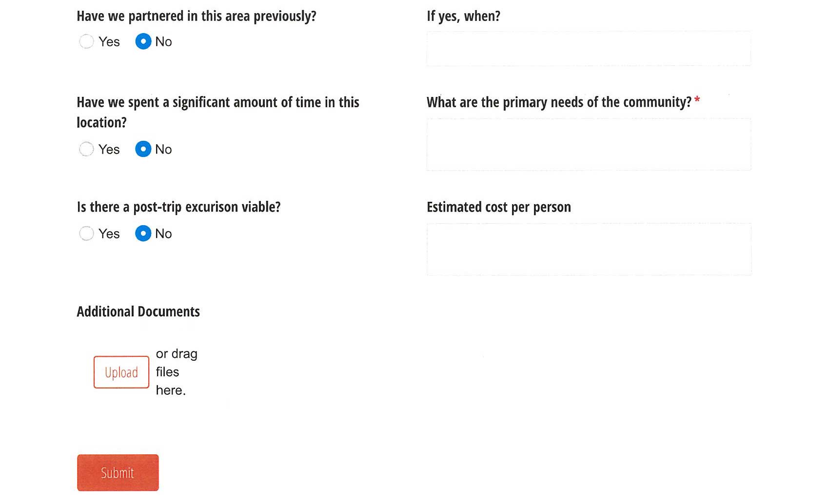Click the 'What are the primary needs' label

[559, 102]
